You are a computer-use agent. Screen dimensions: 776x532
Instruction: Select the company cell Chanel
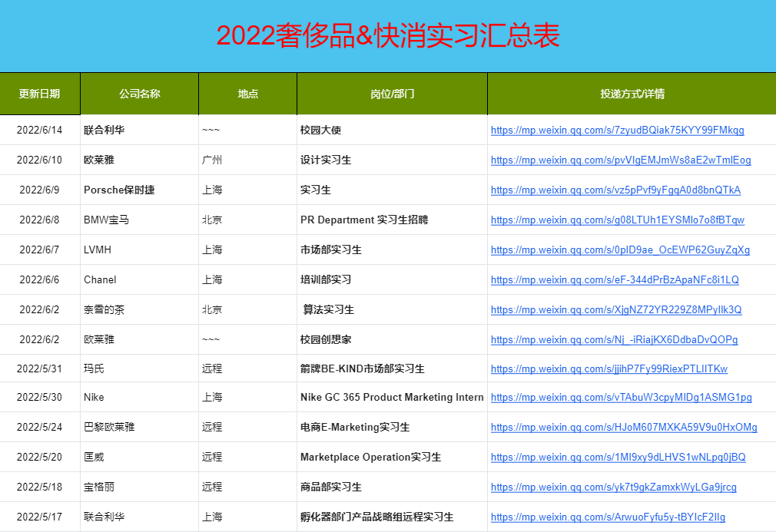point(140,280)
